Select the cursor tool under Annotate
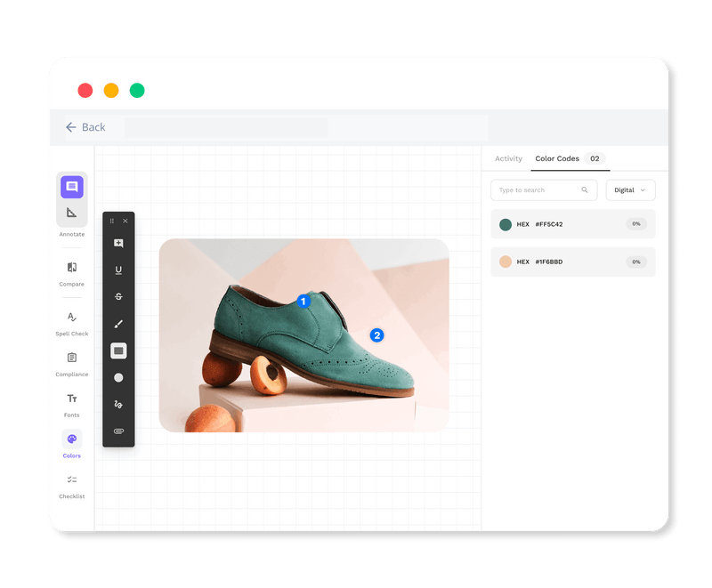This screenshot has width=712, height=588. click(71, 211)
